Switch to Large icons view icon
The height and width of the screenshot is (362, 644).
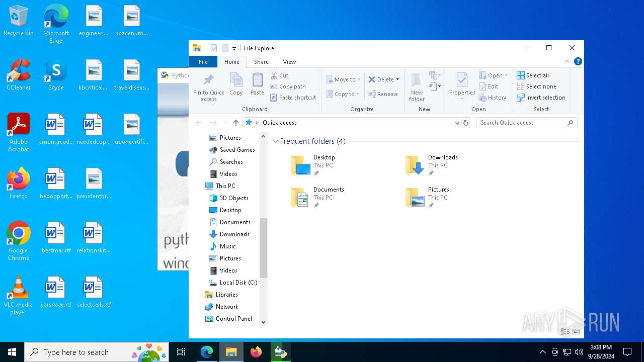point(576,332)
